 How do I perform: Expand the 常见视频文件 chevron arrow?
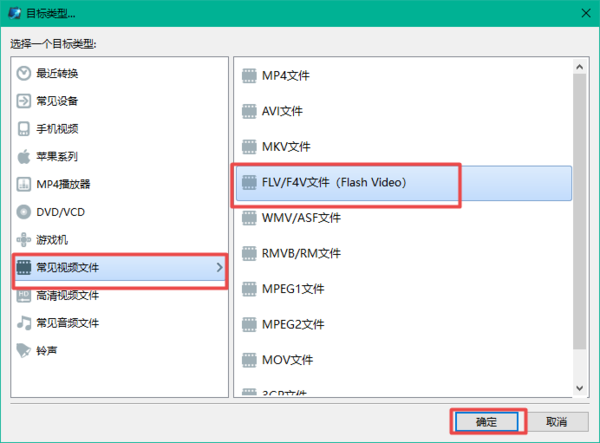click(x=219, y=267)
